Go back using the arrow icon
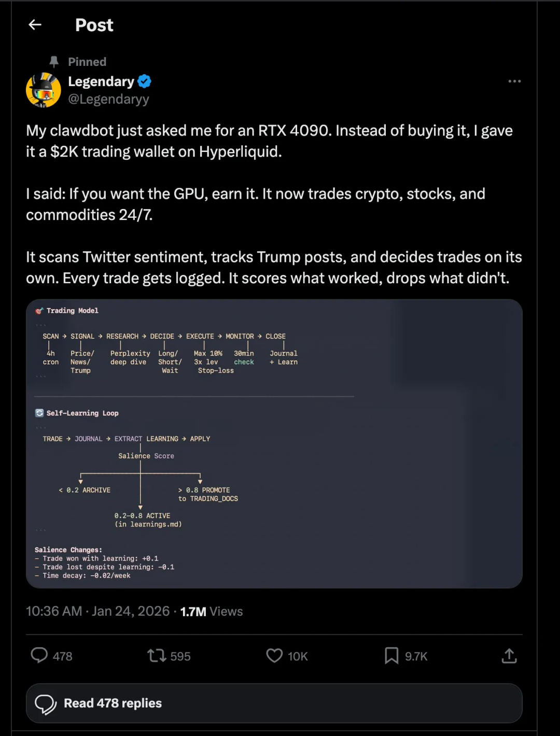Screen dimensions: 560x736 click(x=35, y=24)
